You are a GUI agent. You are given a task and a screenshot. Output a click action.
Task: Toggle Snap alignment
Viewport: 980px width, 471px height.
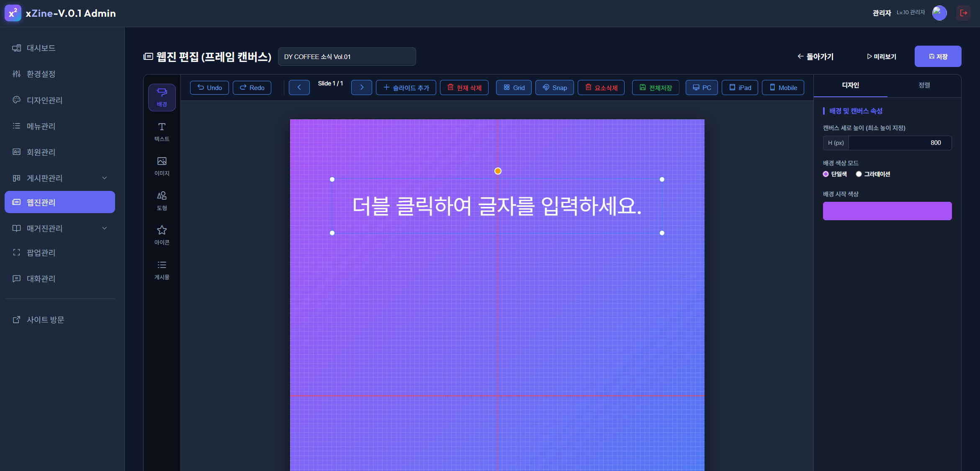555,88
